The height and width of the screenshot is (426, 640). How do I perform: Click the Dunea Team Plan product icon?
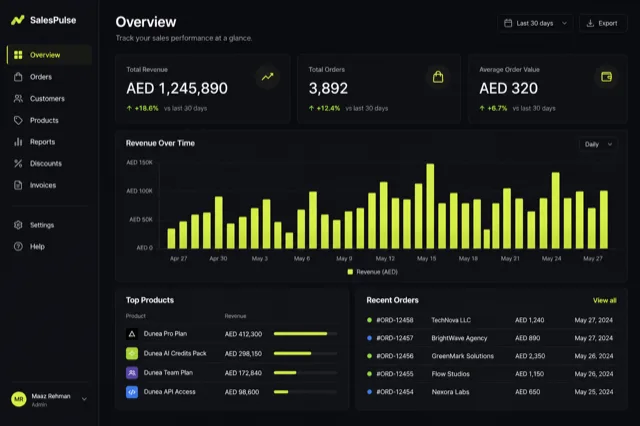[132, 373]
